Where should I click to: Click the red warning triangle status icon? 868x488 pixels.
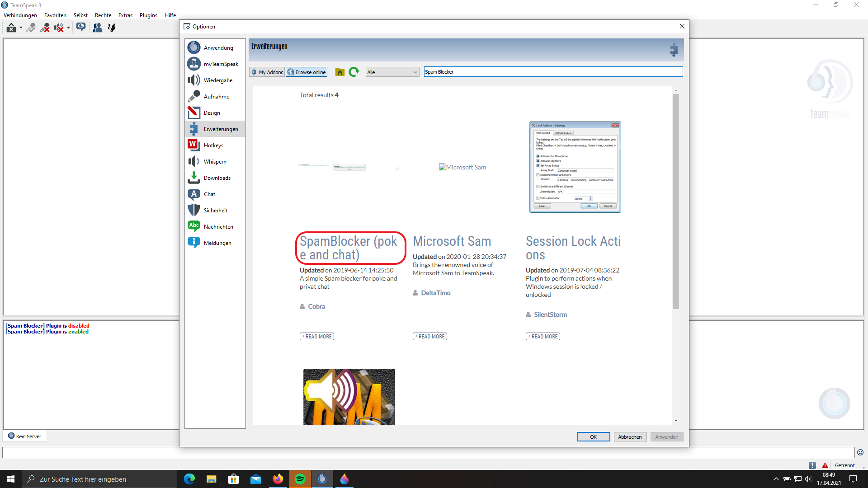825,465
